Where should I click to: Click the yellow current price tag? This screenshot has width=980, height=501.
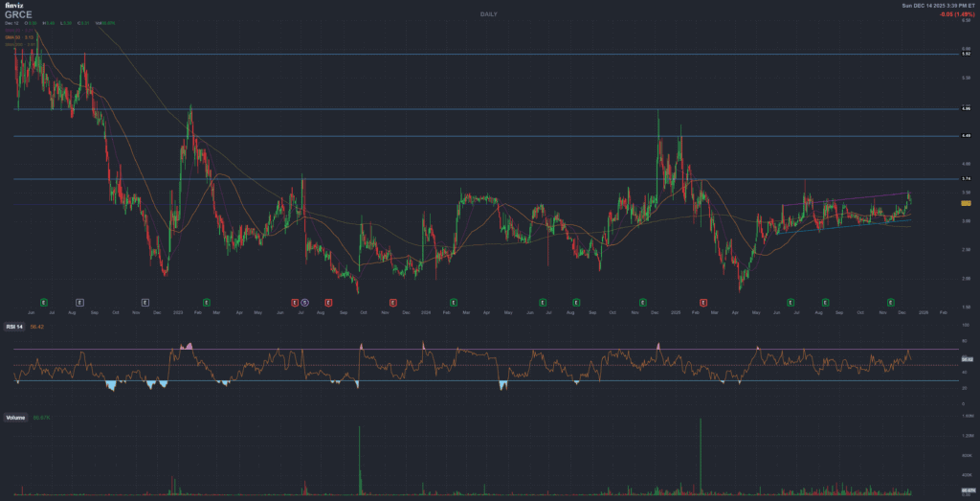coord(966,204)
